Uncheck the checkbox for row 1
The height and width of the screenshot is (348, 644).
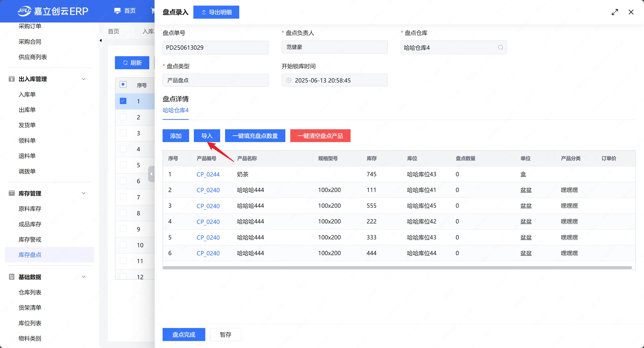[123, 101]
